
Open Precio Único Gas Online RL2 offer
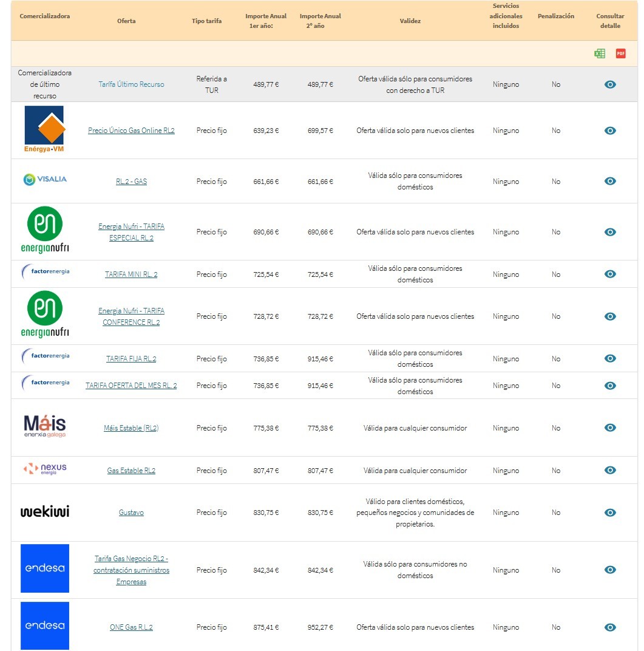click(131, 131)
